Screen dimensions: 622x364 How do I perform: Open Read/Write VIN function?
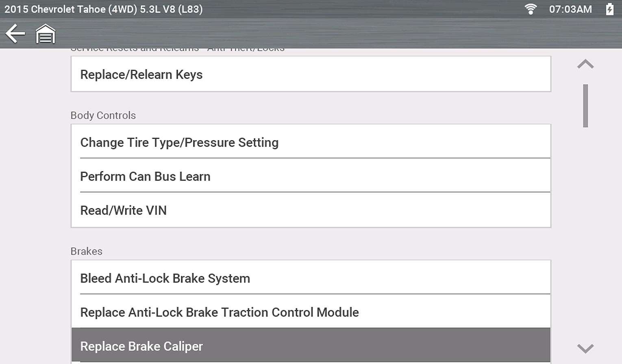311,210
